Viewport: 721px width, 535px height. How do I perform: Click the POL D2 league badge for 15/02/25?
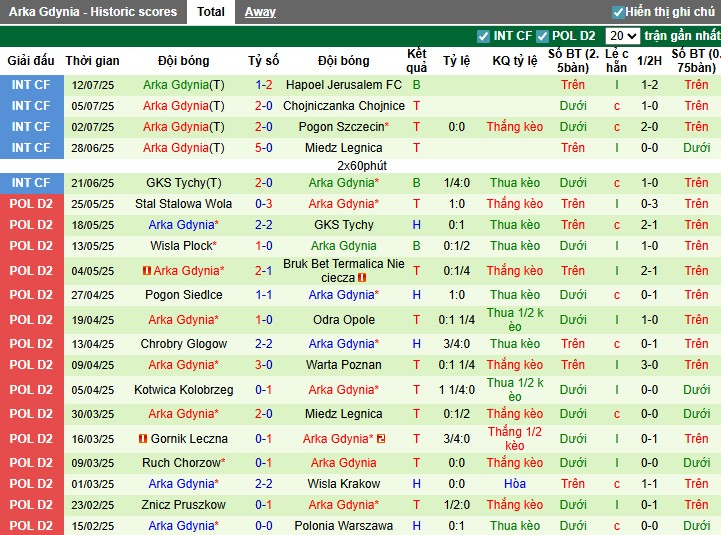(30, 526)
